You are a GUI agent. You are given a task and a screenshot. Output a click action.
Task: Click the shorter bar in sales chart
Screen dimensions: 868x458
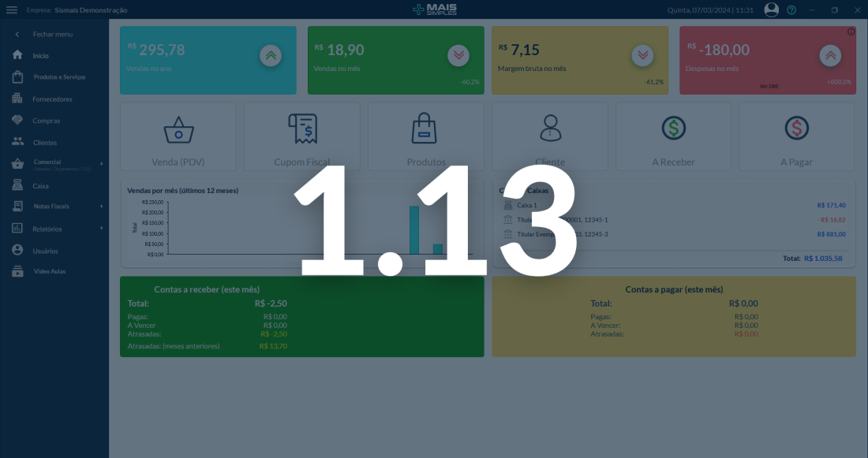pyautogui.click(x=438, y=249)
